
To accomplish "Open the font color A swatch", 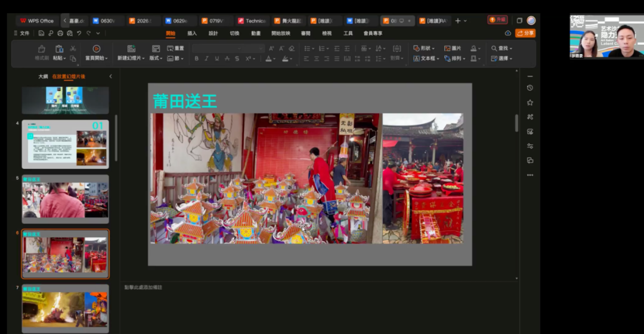I will click(268, 58).
